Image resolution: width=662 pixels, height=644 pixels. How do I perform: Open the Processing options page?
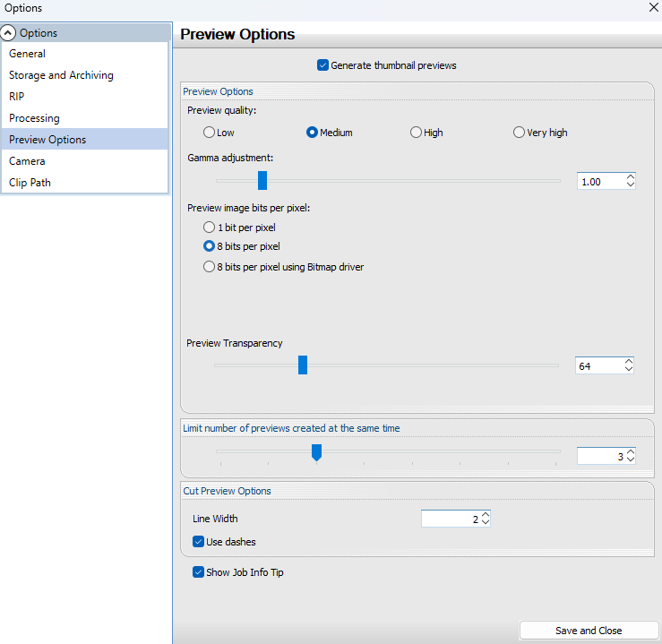85,117
